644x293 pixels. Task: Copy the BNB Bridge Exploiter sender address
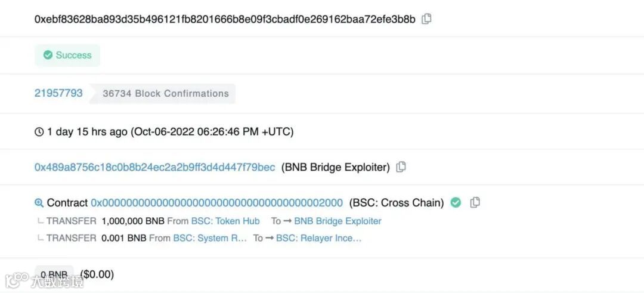click(401, 167)
